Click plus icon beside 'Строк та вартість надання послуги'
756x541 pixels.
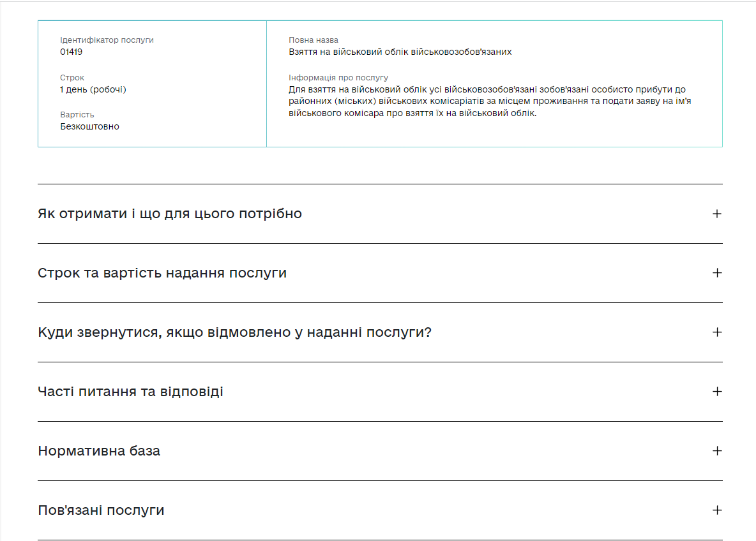[x=717, y=273]
